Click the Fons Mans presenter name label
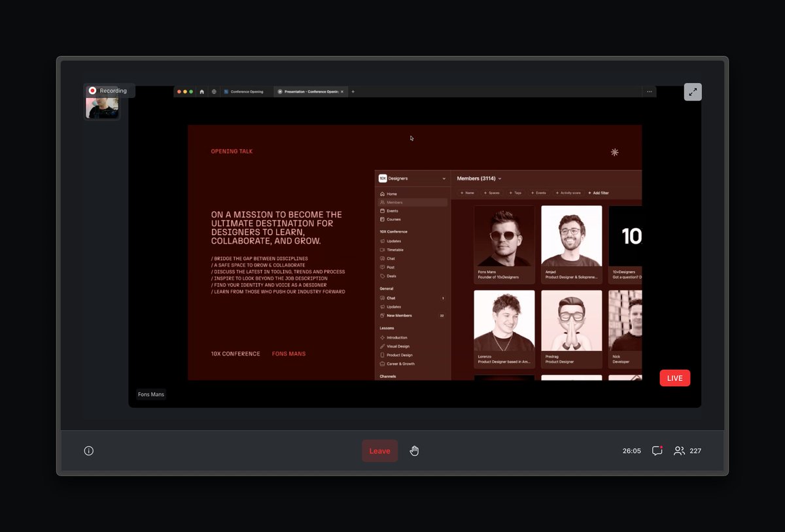The image size is (785, 532). (150, 395)
